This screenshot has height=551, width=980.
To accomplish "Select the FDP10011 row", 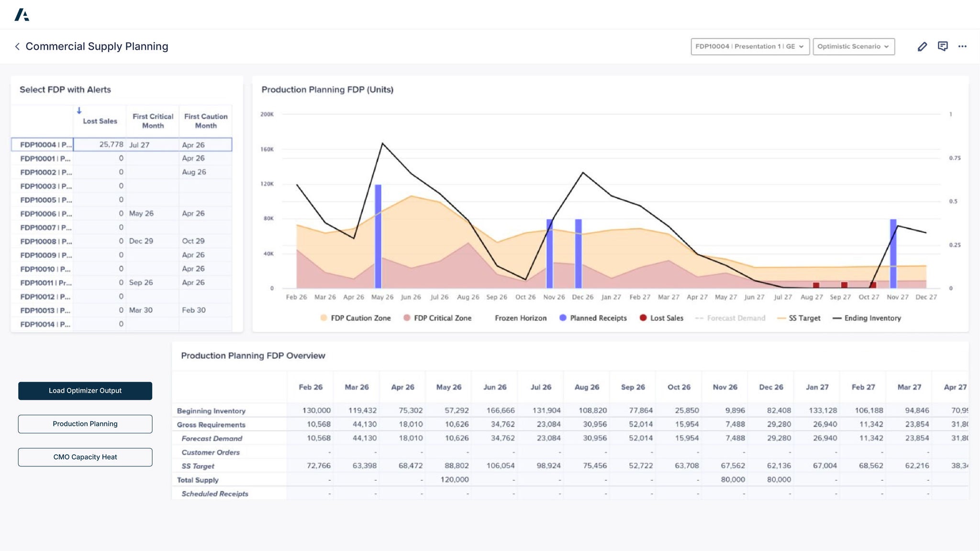I will pyautogui.click(x=122, y=283).
